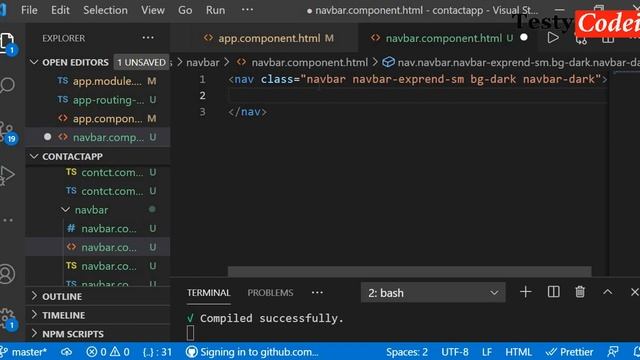Open app-routing file in Open Editors
This screenshot has width=640, height=360.
coord(98,100)
